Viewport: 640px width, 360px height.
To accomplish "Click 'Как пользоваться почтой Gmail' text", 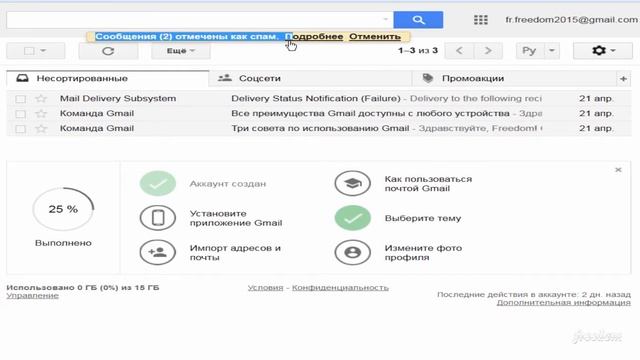I will [428, 184].
